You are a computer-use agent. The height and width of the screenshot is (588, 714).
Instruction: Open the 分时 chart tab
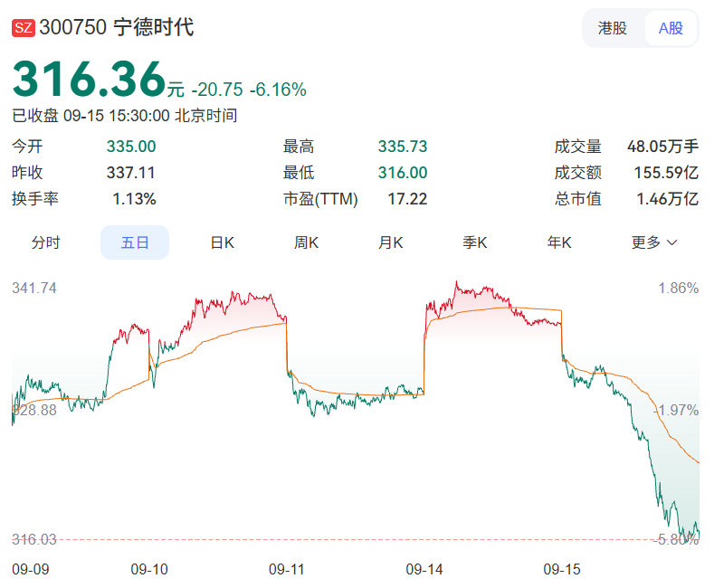pyautogui.click(x=45, y=242)
